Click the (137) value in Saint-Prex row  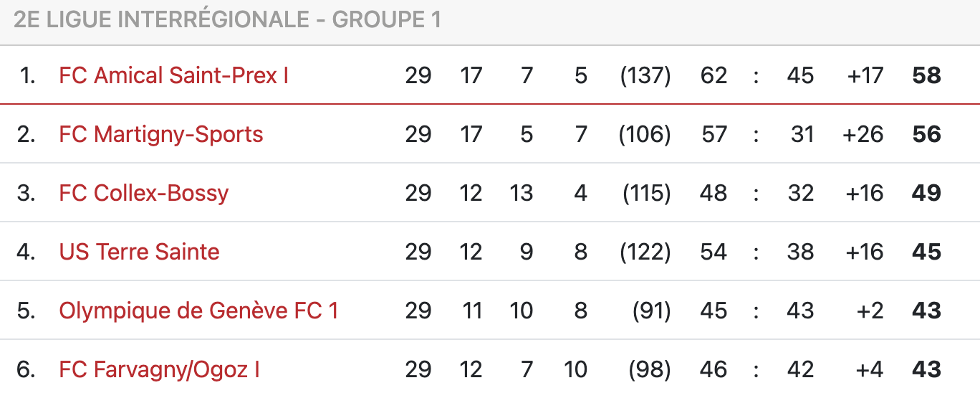point(645,75)
